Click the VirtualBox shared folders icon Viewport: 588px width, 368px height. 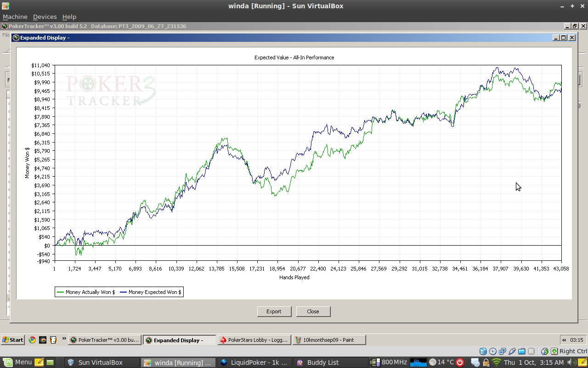pyautogui.click(x=522, y=351)
